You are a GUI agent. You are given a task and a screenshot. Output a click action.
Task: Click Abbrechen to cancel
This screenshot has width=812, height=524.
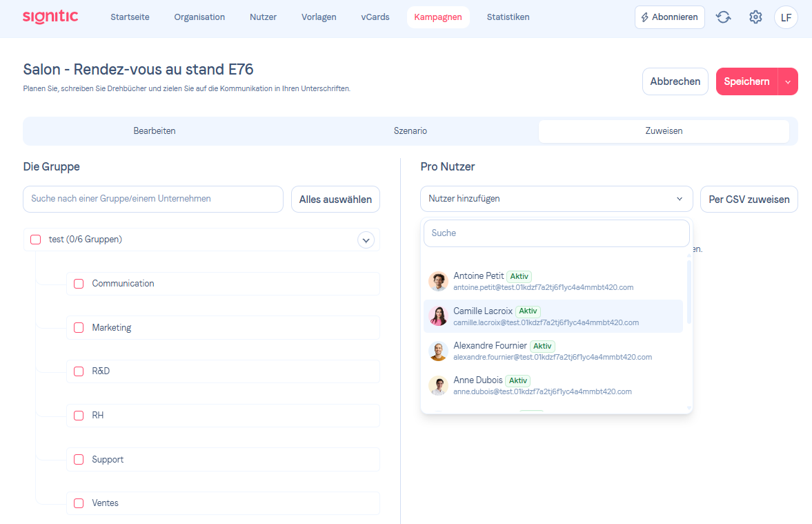point(675,81)
